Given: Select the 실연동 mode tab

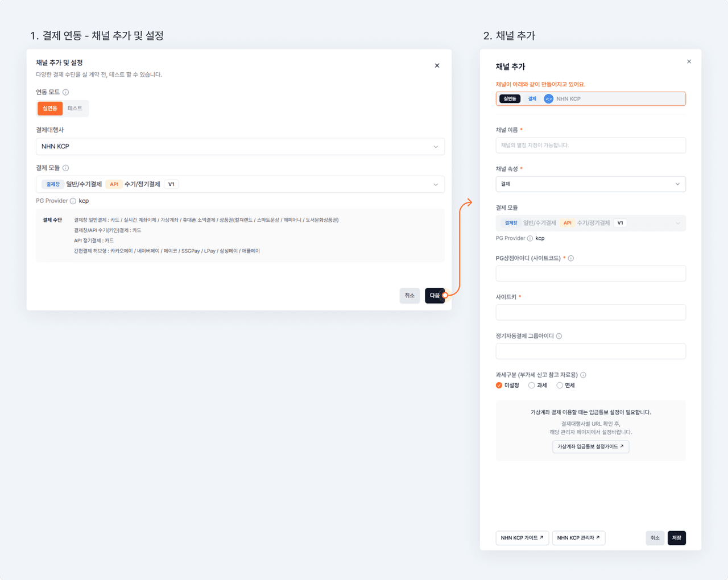Looking at the screenshot, I should (x=50, y=109).
